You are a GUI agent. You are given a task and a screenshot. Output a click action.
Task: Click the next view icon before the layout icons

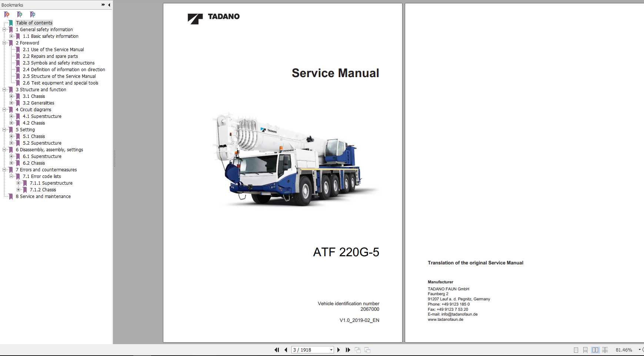(x=367, y=350)
